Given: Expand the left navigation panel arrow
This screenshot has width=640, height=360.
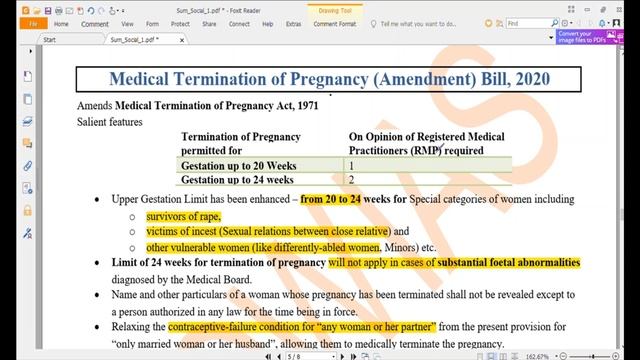Looking at the screenshot, I should (30, 51).
